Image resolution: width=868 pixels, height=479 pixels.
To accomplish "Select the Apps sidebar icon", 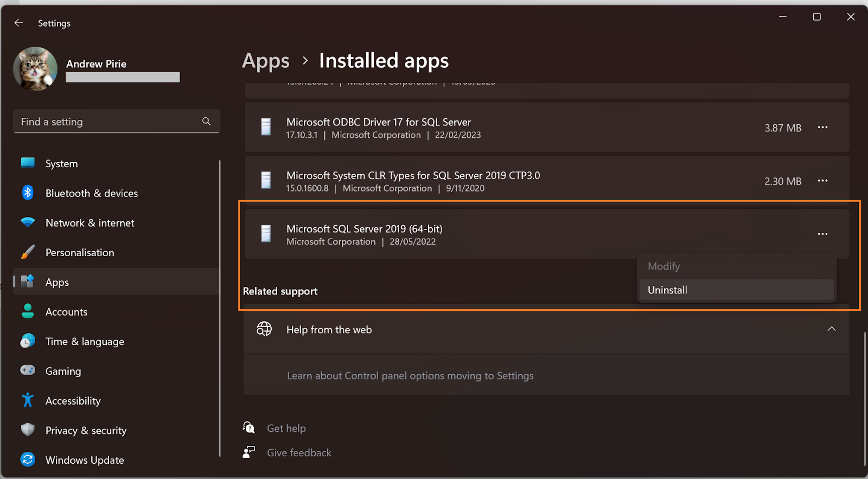I will pyautogui.click(x=28, y=282).
